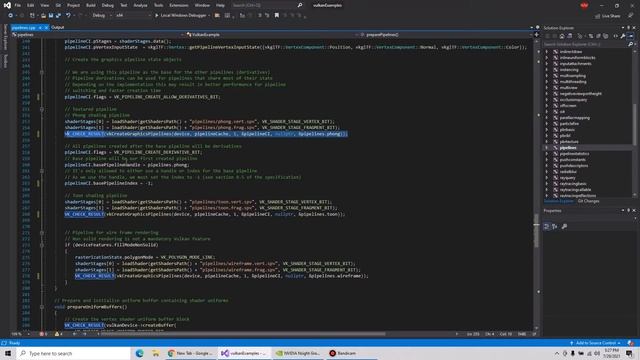This screenshot has height=360, width=640.
Task: Focus the Search Solution Explorer field
Action: tap(585, 44)
